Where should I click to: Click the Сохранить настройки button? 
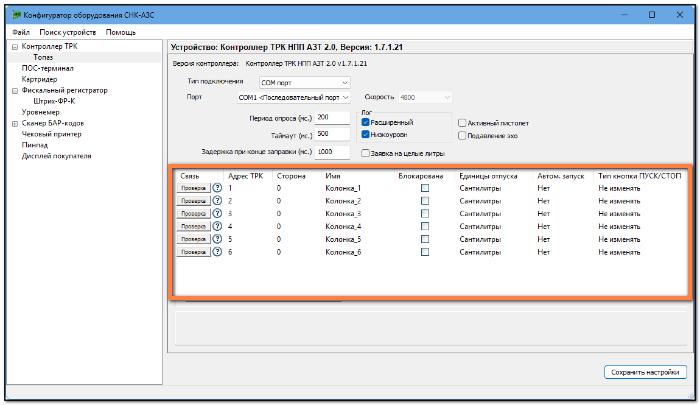(645, 372)
